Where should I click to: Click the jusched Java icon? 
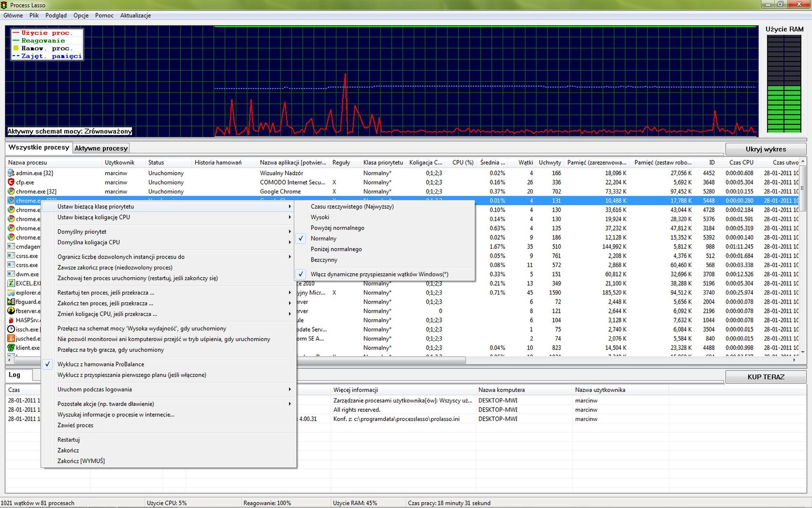[11, 339]
